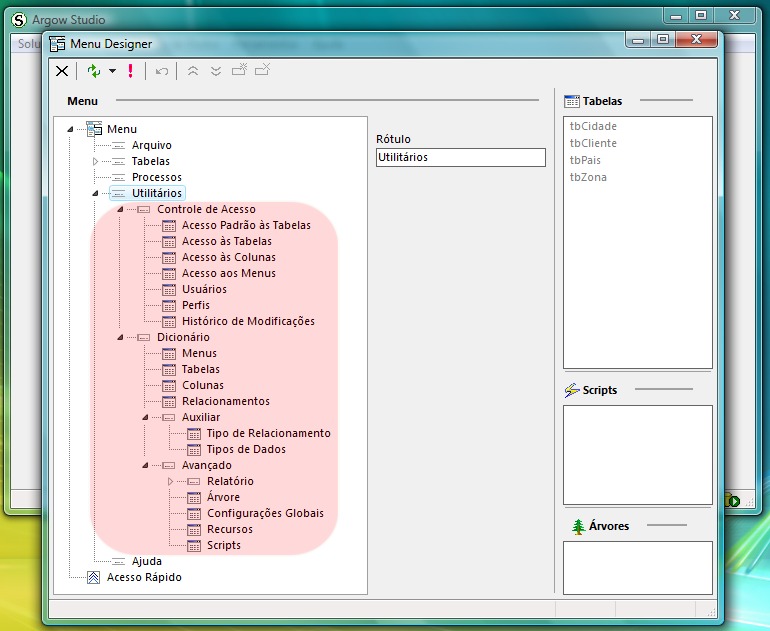Select the Auxiliar submenu label

[201, 417]
